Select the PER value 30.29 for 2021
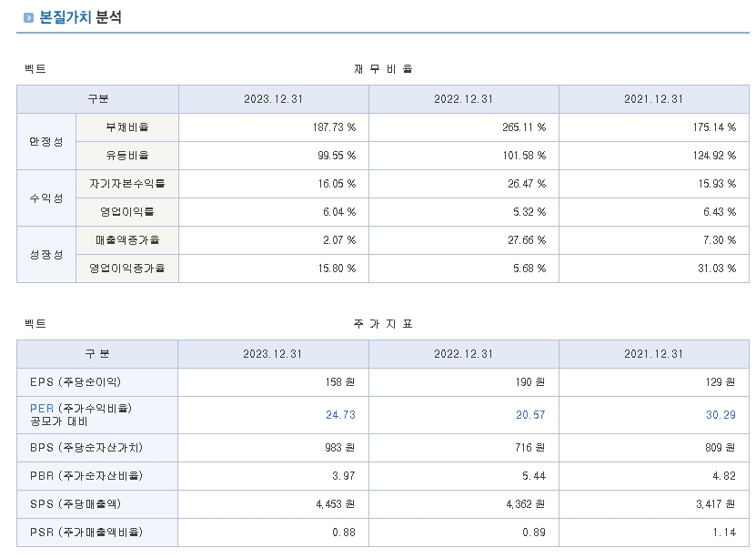756x558 pixels. (721, 415)
